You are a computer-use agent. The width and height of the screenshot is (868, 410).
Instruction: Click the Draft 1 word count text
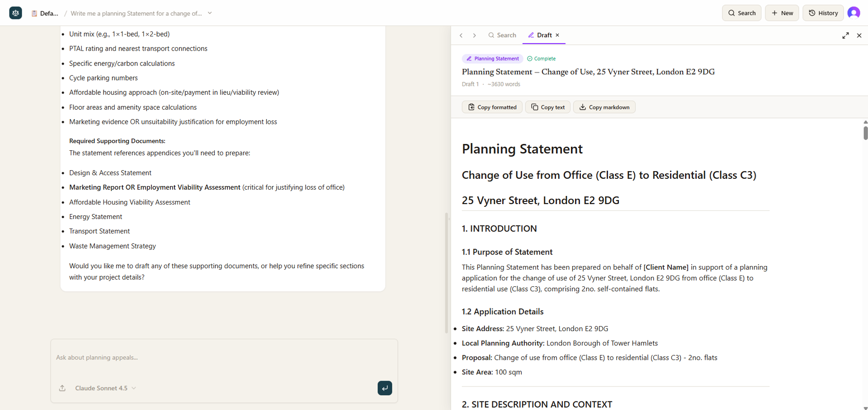point(491,84)
